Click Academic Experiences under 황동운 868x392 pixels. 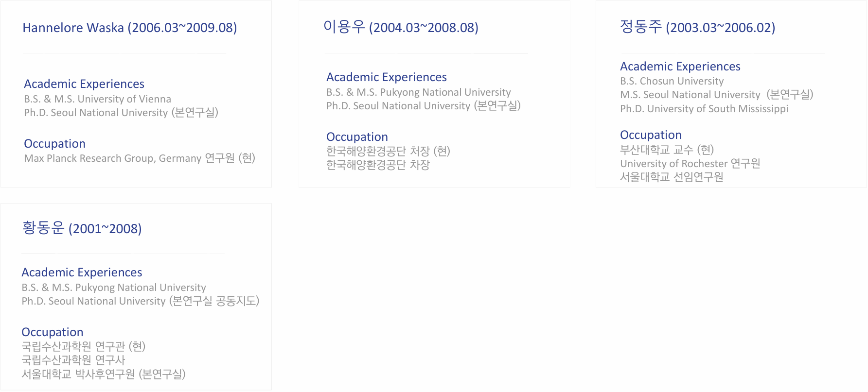click(x=82, y=273)
